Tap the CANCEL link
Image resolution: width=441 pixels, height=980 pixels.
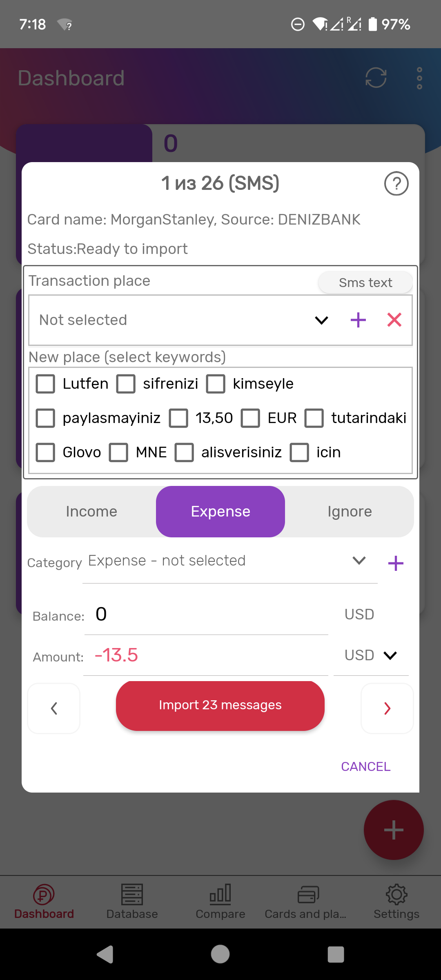[365, 766]
